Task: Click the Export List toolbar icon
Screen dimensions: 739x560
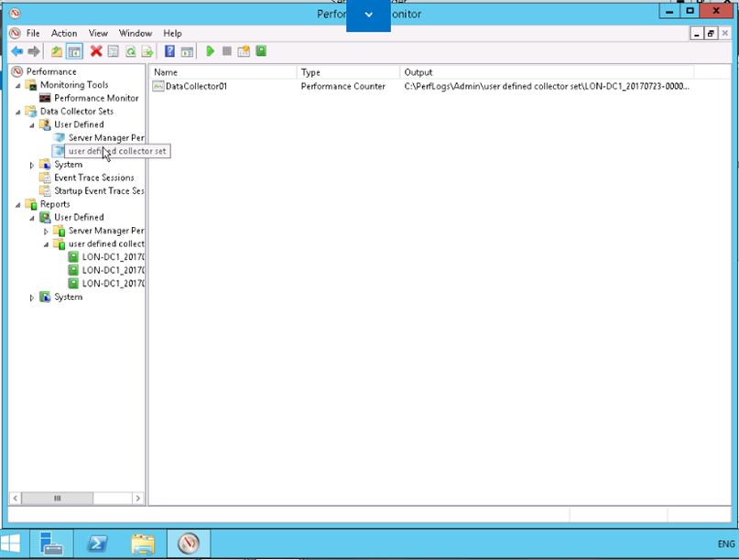Action: (x=147, y=51)
